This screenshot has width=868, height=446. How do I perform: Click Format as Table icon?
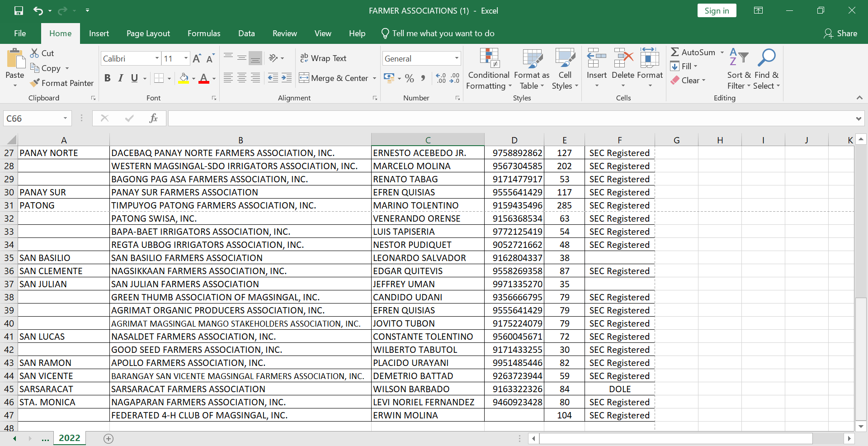coord(532,58)
